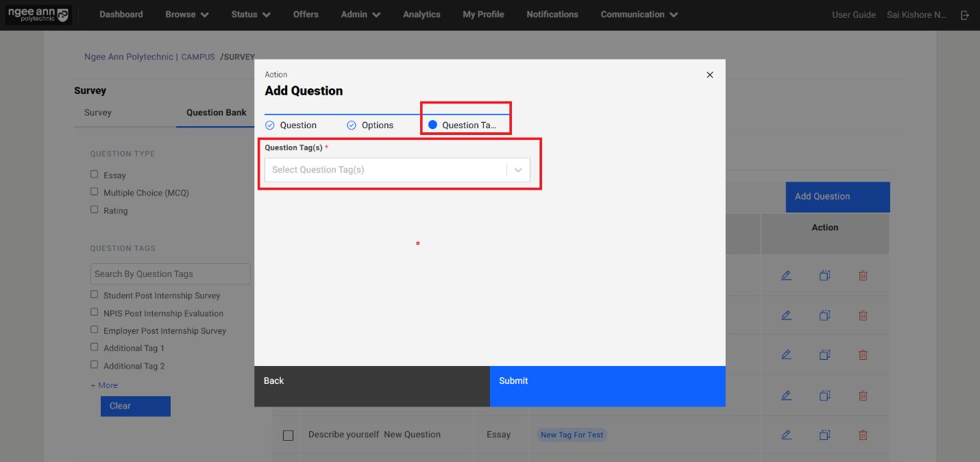The height and width of the screenshot is (462, 980).
Task: Switch to the Survey tab
Action: pos(98,112)
